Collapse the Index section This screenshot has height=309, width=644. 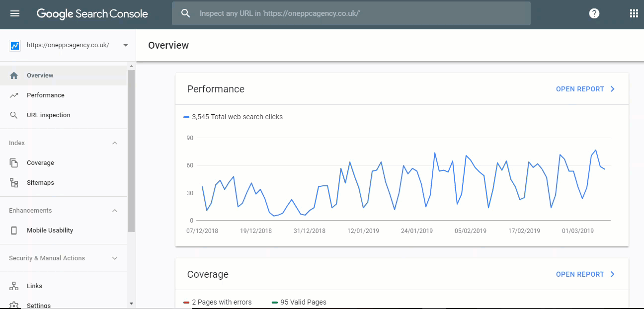(115, 143)
